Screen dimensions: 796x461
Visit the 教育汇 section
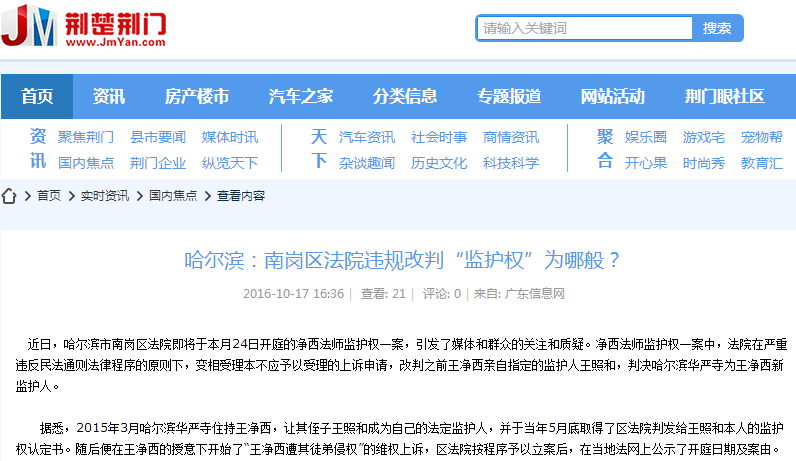761,163
